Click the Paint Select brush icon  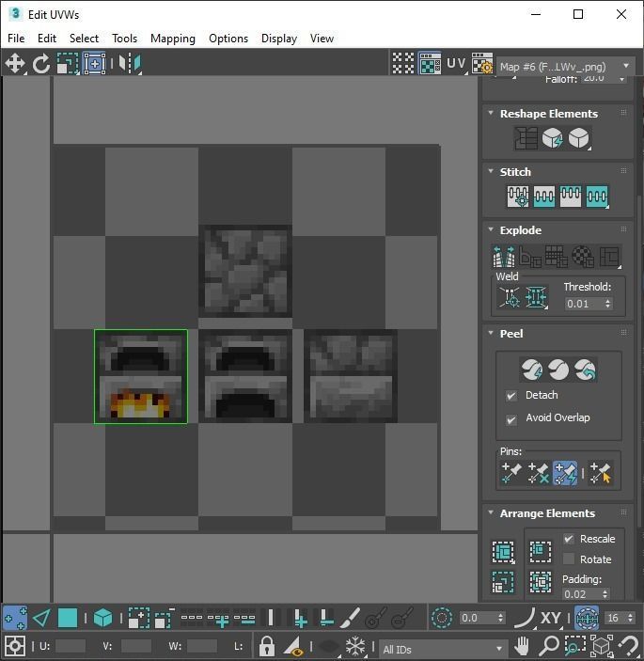point(350,618)
